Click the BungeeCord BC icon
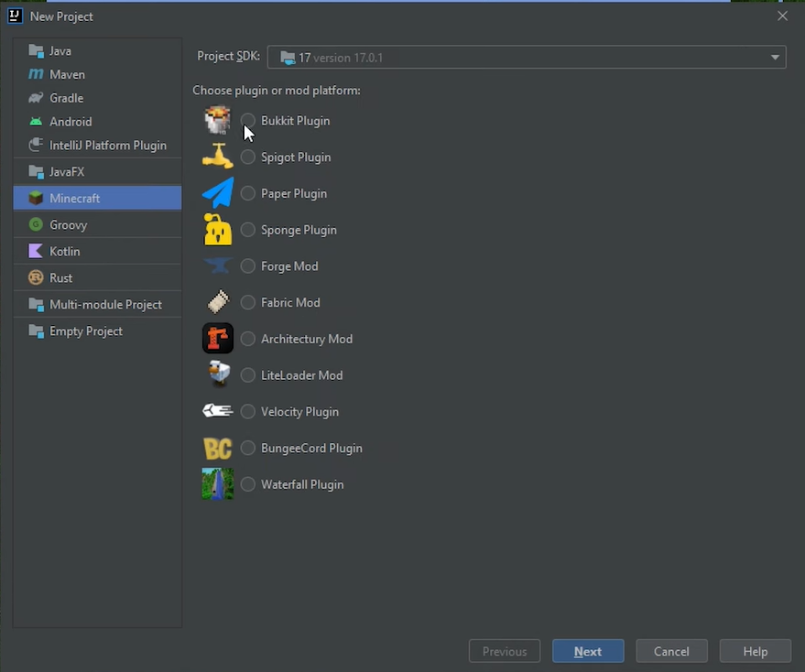The image size is (805, 672). 218,449
